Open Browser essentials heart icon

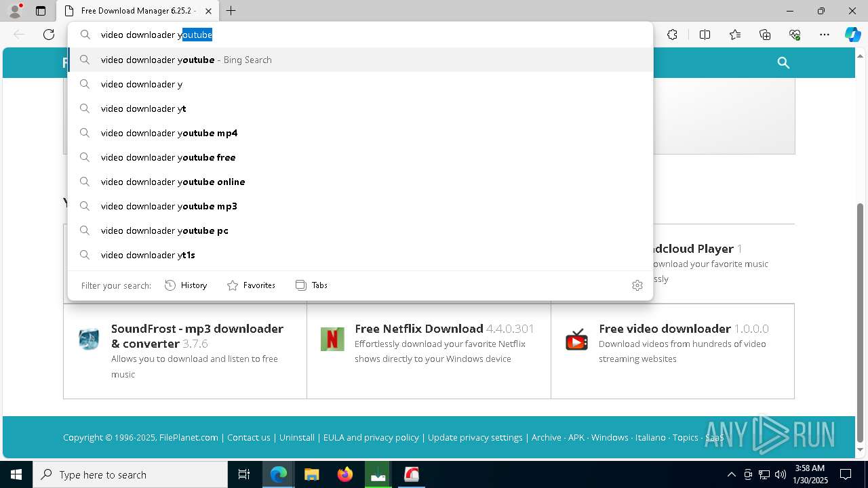(795, 35)
